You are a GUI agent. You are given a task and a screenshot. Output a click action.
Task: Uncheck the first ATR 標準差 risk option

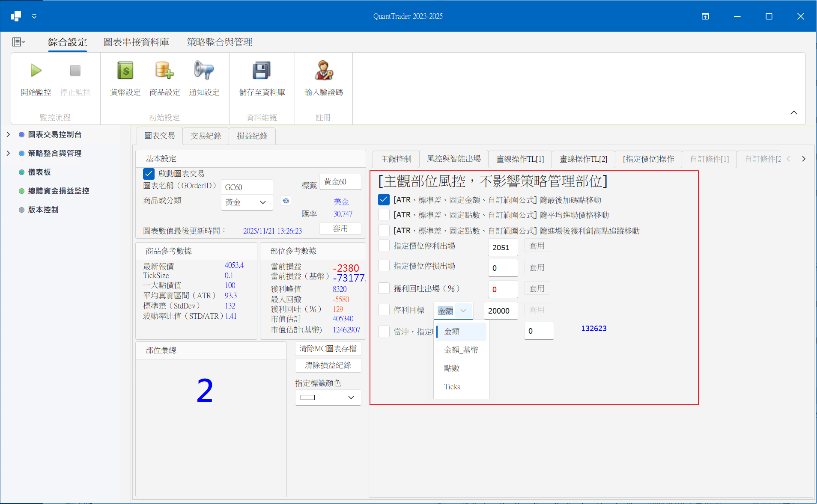coord(383,199)
